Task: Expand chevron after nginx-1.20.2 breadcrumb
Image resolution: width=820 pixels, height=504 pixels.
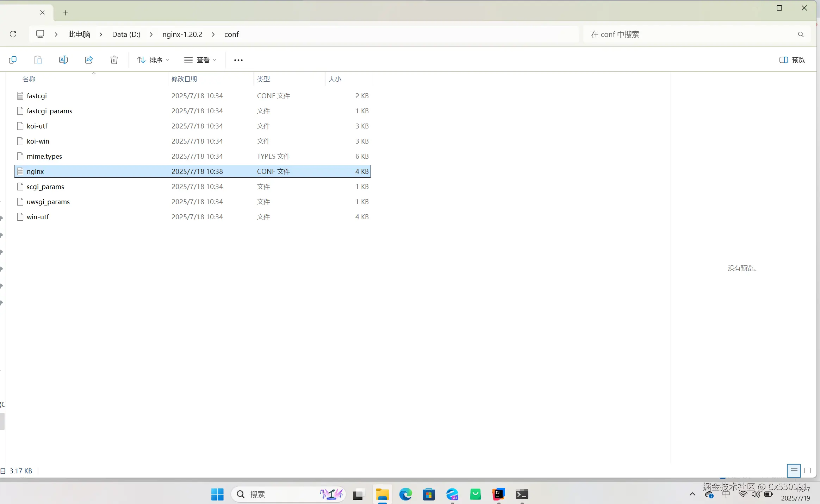Action: coord(213,34)
